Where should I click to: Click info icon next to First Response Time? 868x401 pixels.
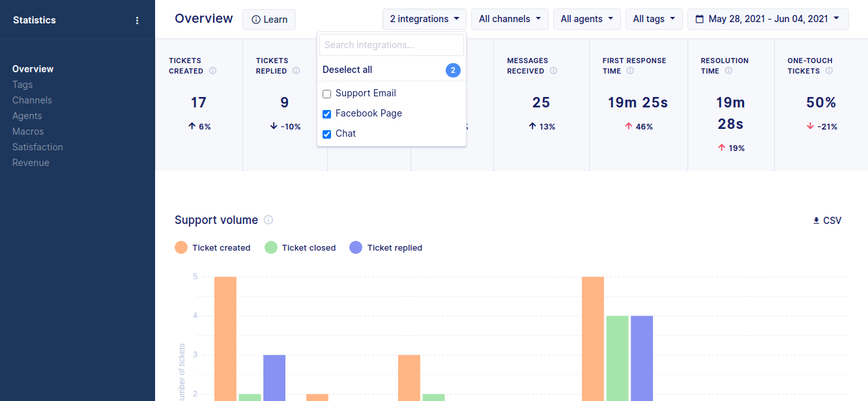pyautogui.click(x=630, y=71)
